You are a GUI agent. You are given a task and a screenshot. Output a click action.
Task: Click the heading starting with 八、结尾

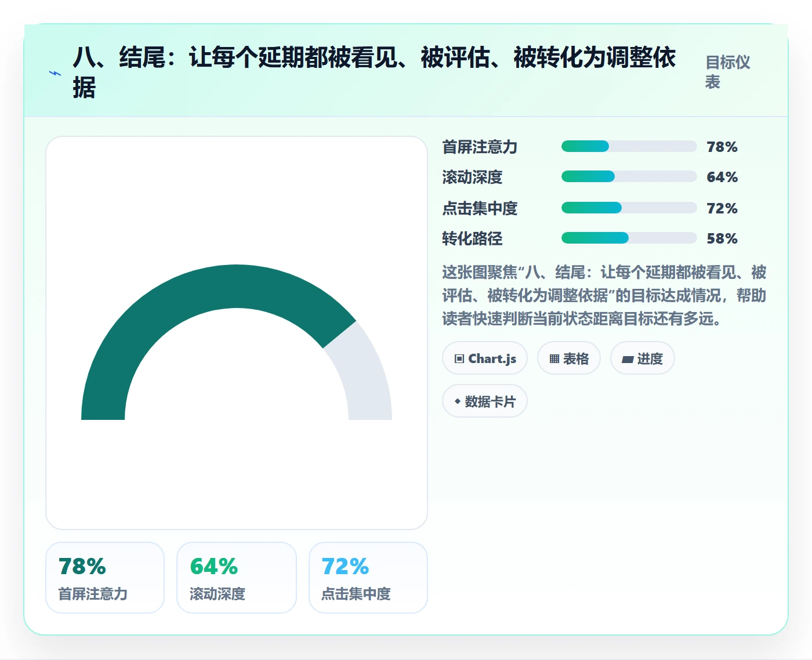pos(374,72)
